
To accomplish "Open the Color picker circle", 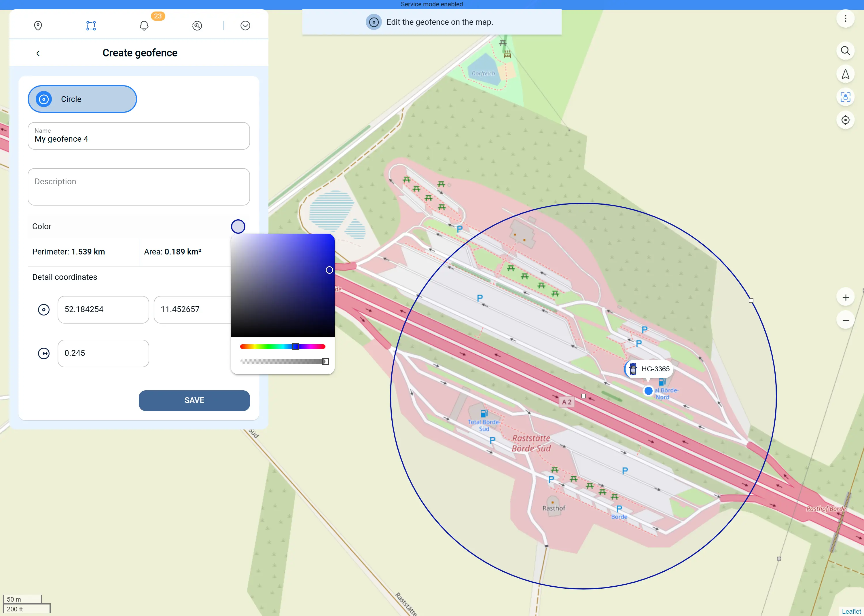I will coord(238,226).
